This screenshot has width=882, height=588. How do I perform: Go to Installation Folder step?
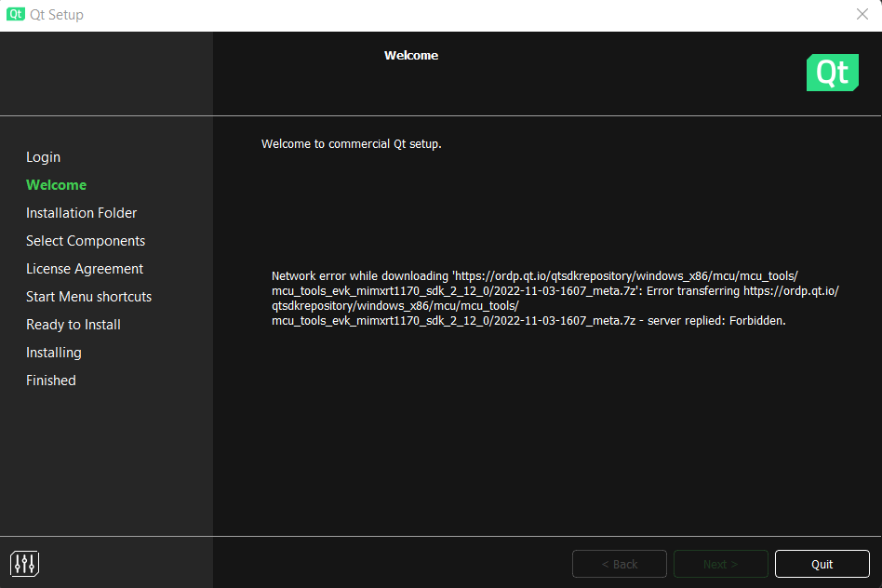tap(82, 213)
